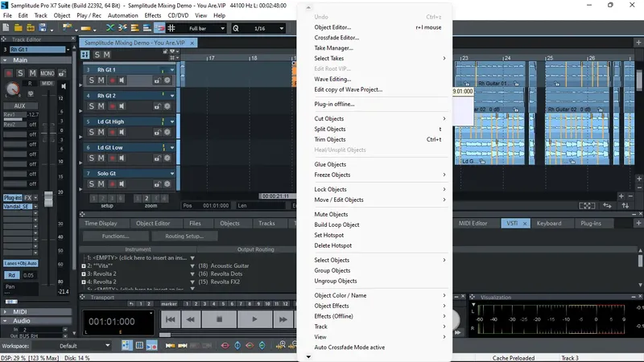Mute the Solo Gt track
This screenshot has width=644, height=362.
tap(101, 184)
